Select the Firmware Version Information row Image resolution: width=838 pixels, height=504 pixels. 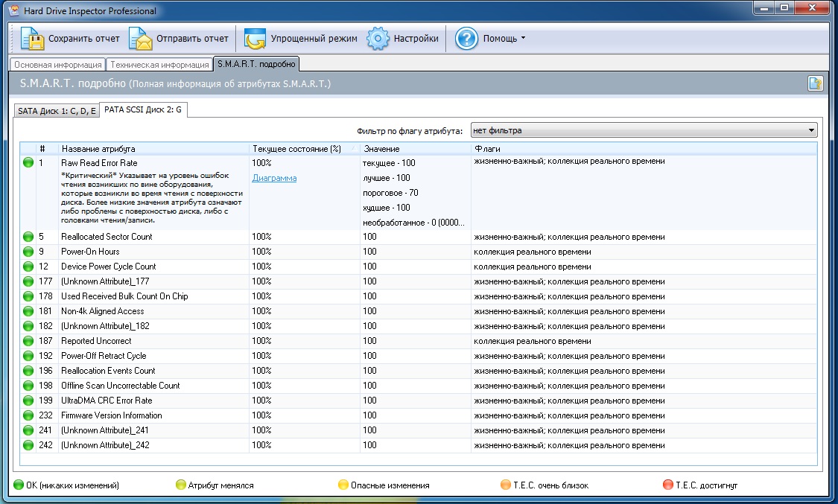coord(111,415)
